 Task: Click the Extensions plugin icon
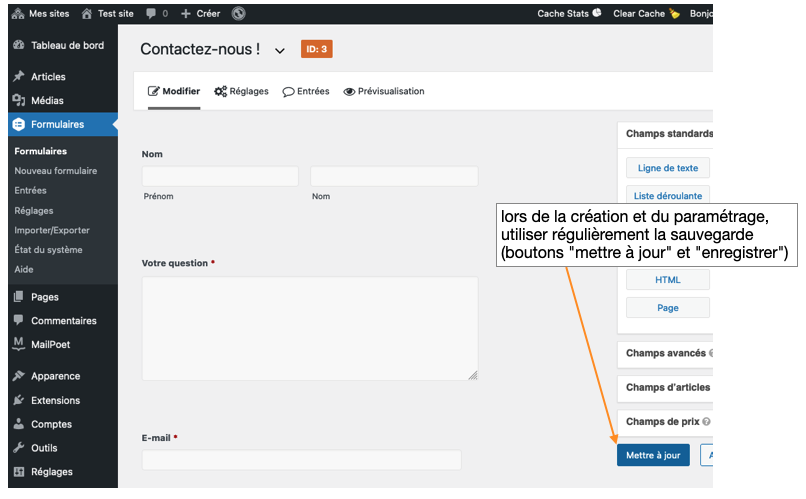[19, 401]
